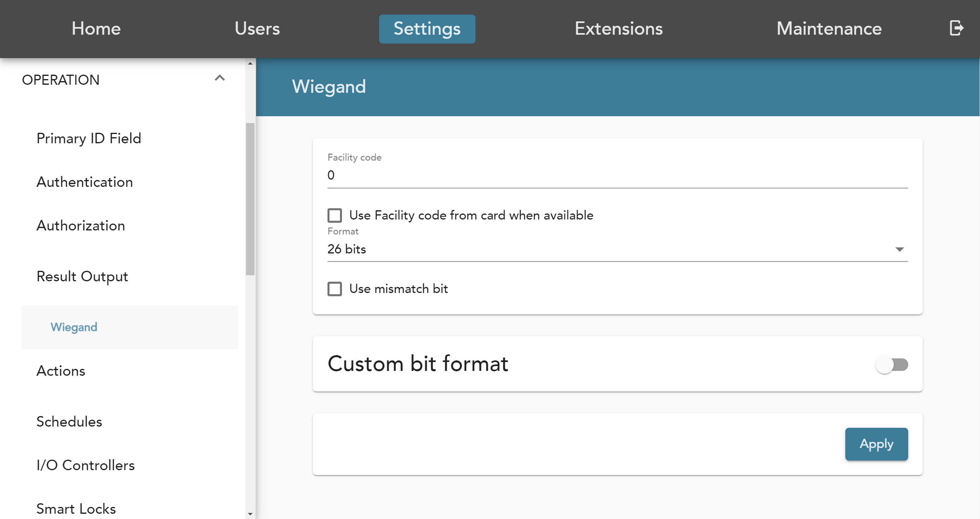Select Primary ID Field in sidebar
Image resolution: width=980 pixels, height=519 pixels.
point(89,138)
